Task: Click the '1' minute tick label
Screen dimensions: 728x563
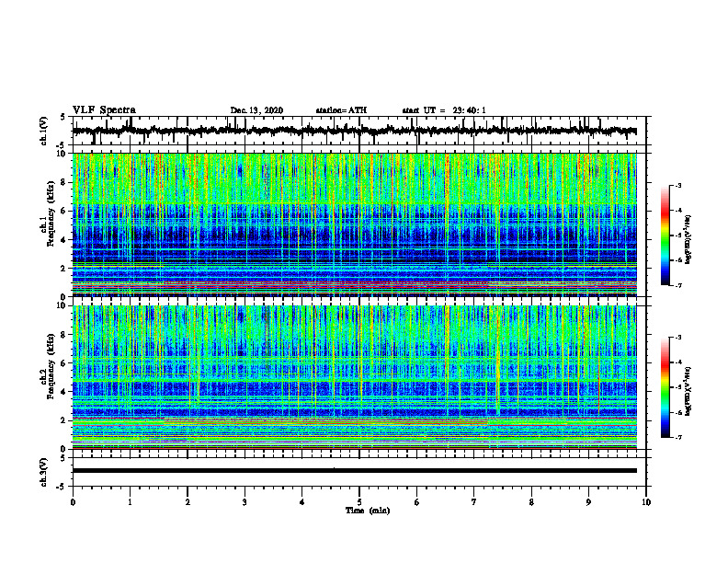Action: click(130, 502)
